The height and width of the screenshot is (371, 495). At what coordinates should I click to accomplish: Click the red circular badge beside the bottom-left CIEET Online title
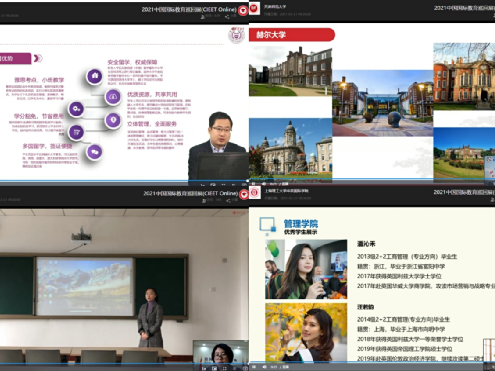tap(244, 194)
